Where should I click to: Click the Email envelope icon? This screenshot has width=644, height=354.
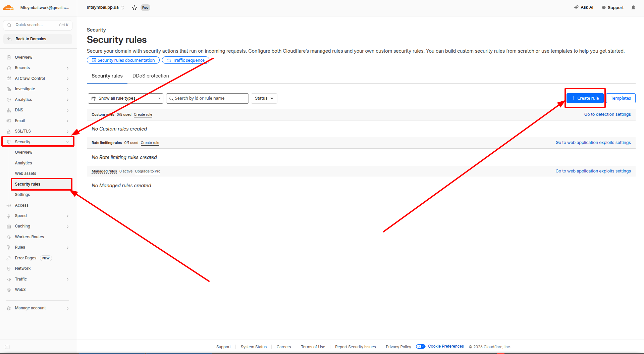(9, 121)
